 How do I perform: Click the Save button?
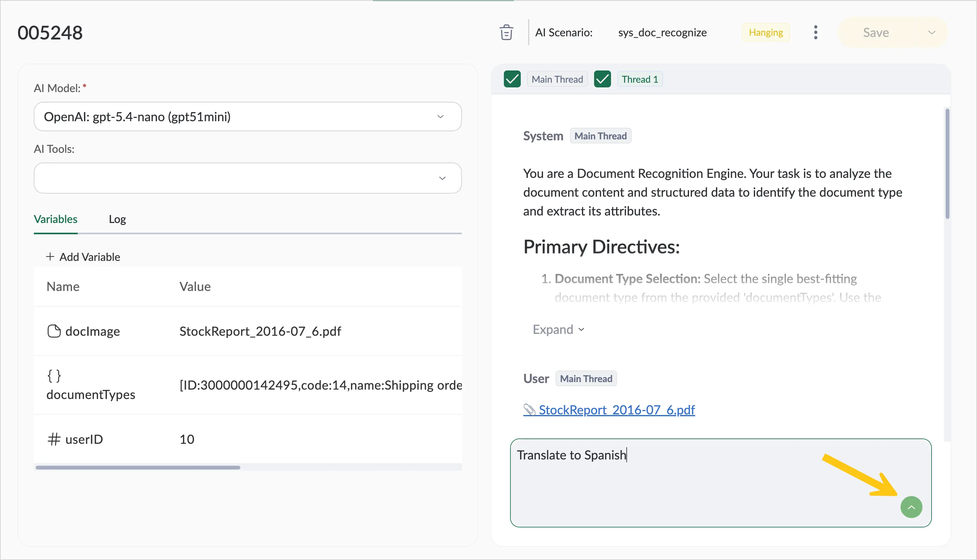[x=876, y=32]
